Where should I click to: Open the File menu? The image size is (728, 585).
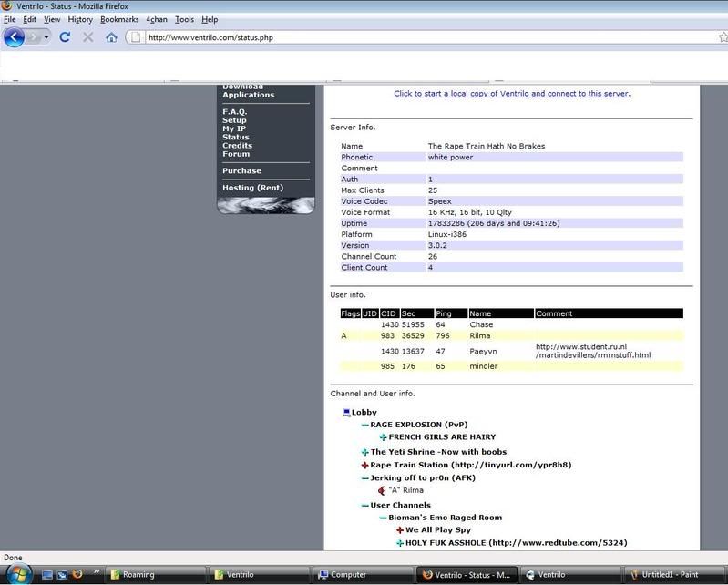pyautogui.click(x=10, y=19)
